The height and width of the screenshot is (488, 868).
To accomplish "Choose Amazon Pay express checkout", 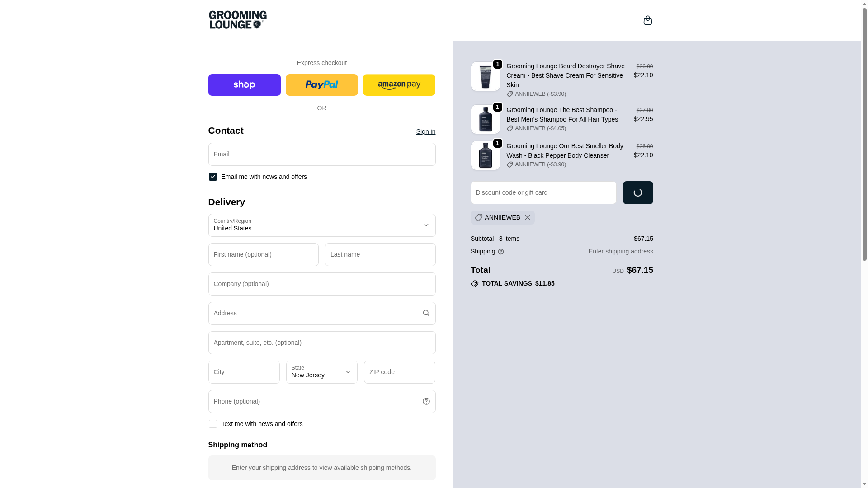I will (399, 85).
